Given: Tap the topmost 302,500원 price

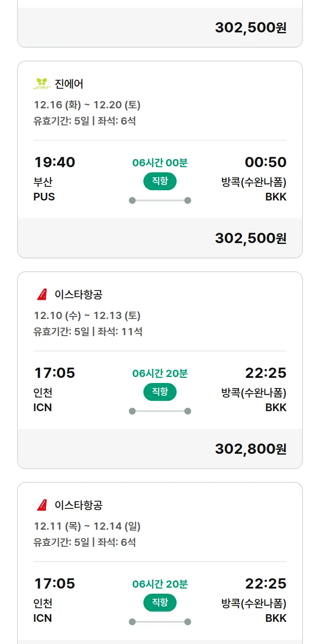Looking at the screenshot, I should [x=250, y=27].
